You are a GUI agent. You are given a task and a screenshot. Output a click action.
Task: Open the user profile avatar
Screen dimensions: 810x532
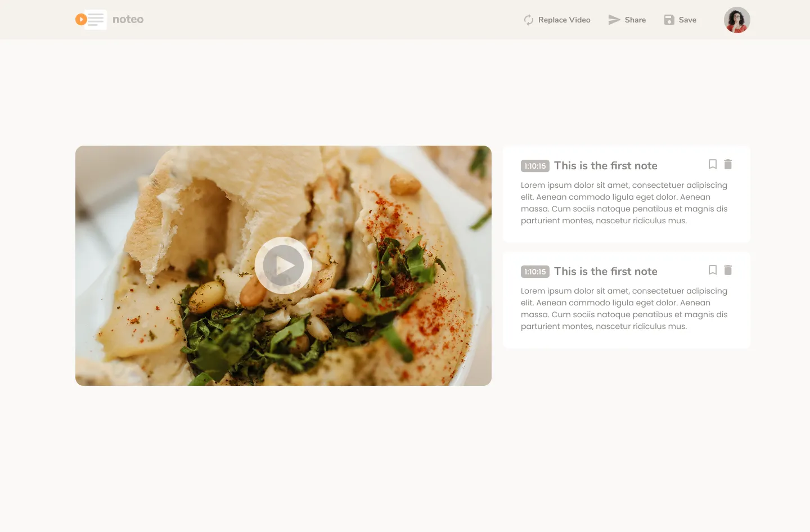tap(737, 20)
